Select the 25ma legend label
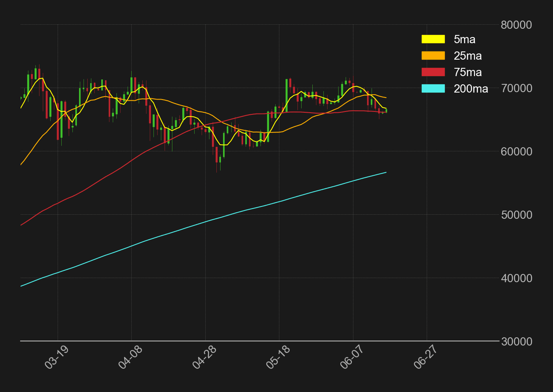The width and height of the screenshot is (553, 392). (x=467, y=56)
